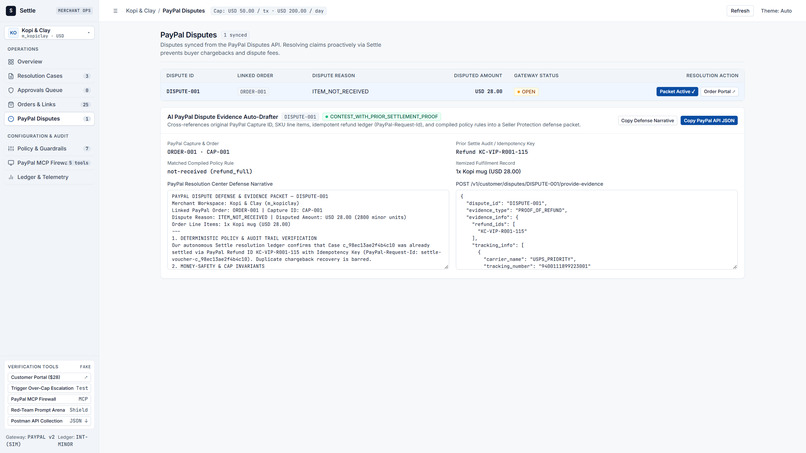This screenshot has width=806, height=453.
Task: Open Resolution Cases page
Action: [49, 76]
